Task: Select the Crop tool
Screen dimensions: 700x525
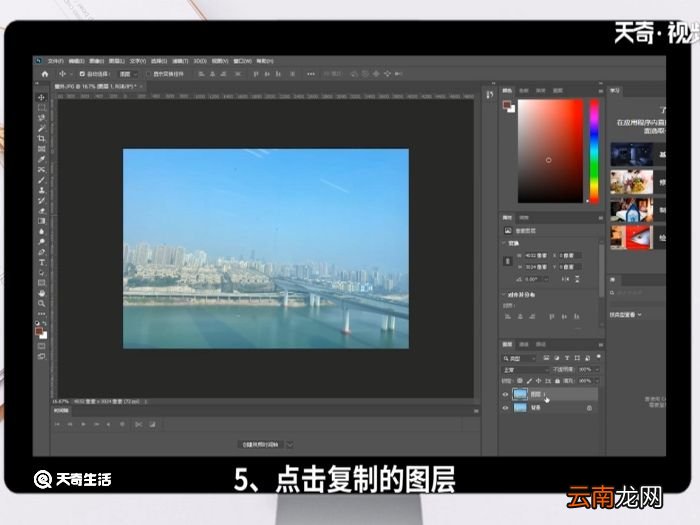Action: click(42, 138)
